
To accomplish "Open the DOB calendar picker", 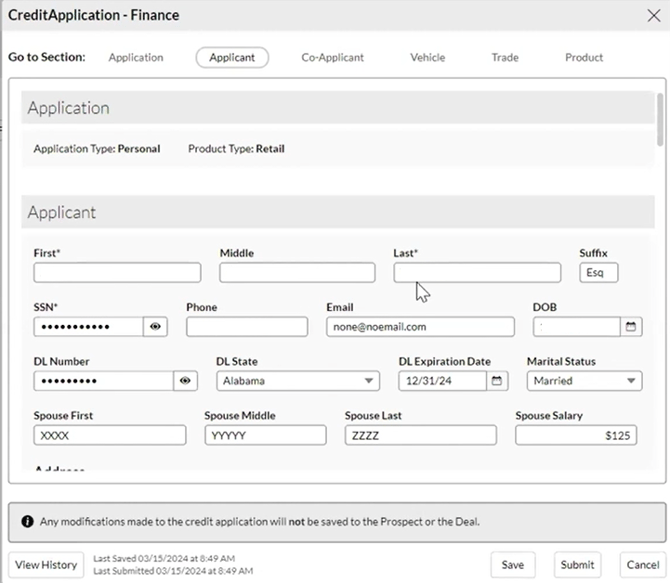I will click(631, 326).
